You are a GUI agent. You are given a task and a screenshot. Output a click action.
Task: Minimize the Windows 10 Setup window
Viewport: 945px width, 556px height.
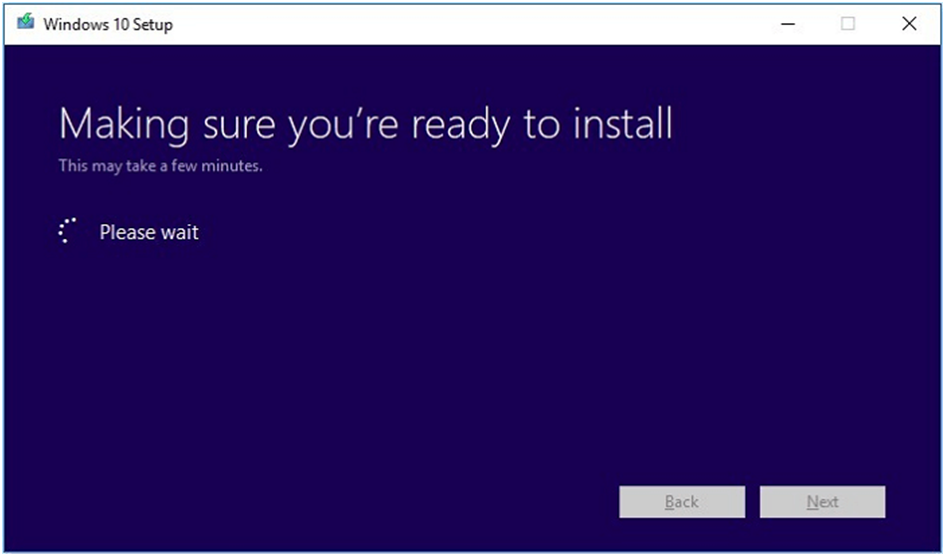tap(788, 24)
